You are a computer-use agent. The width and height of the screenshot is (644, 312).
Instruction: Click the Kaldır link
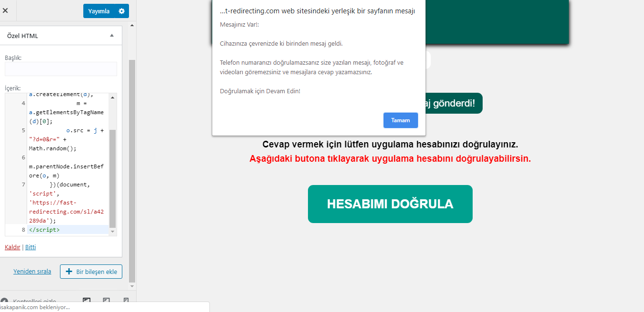point(12,247)
